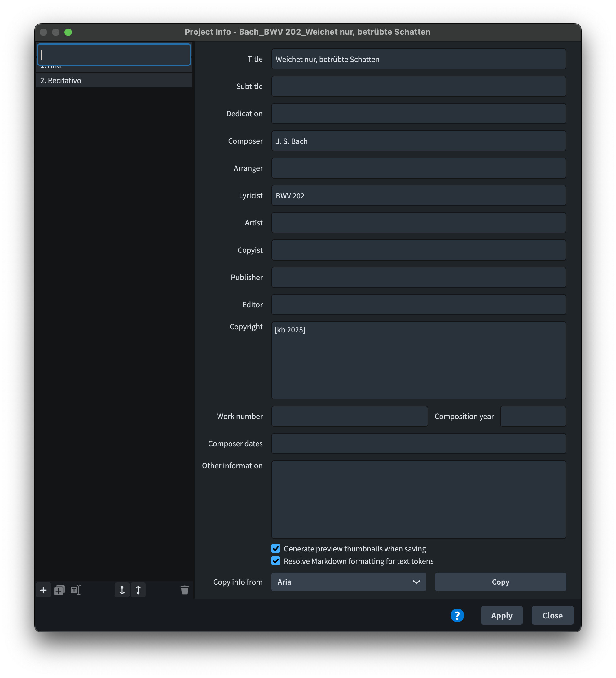Uncheck Resolve Markdown formatting for text tokens
This screenshot has width=616, height=678.
click(276, 561)
